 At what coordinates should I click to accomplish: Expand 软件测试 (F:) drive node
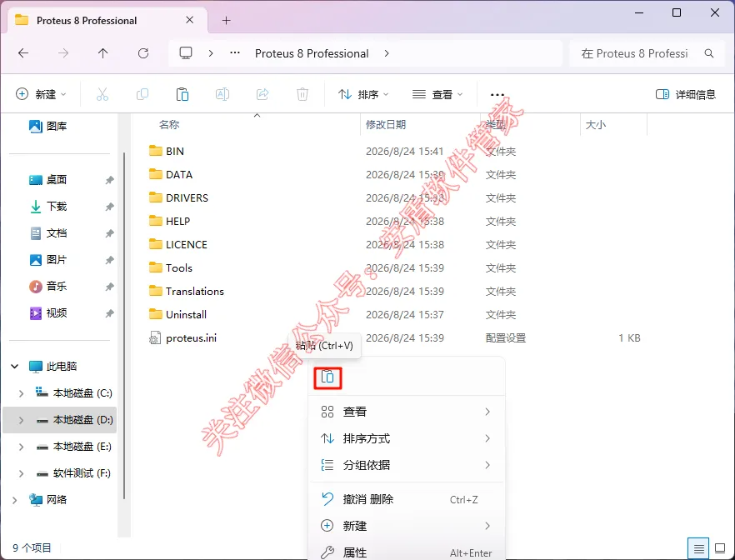(x=21, y=474)
